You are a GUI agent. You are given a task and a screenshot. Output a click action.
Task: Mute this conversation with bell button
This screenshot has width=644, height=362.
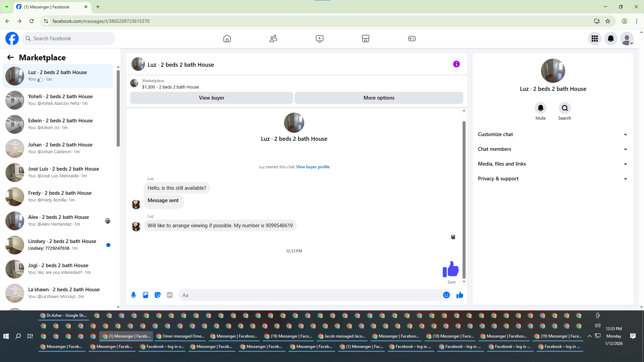(x=540, y=108)
